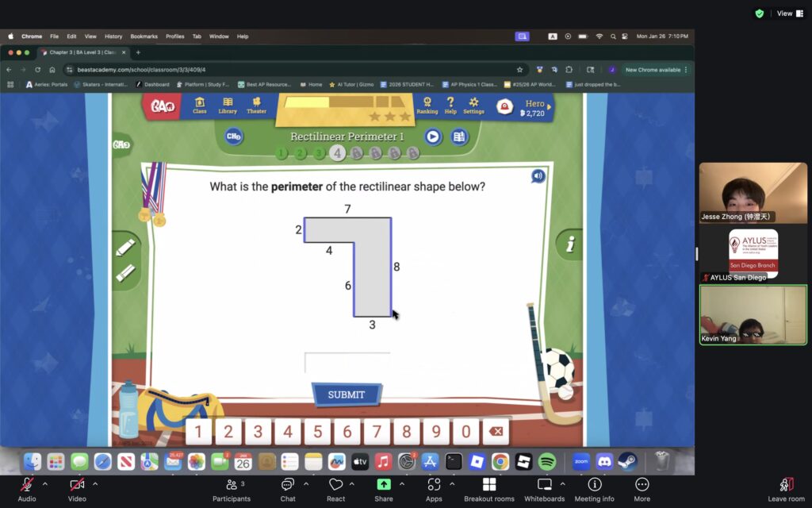The width and height of the screenshot is (812, 508).
Task: Select the eraser tool below the pencil
Action: (125, 273)
